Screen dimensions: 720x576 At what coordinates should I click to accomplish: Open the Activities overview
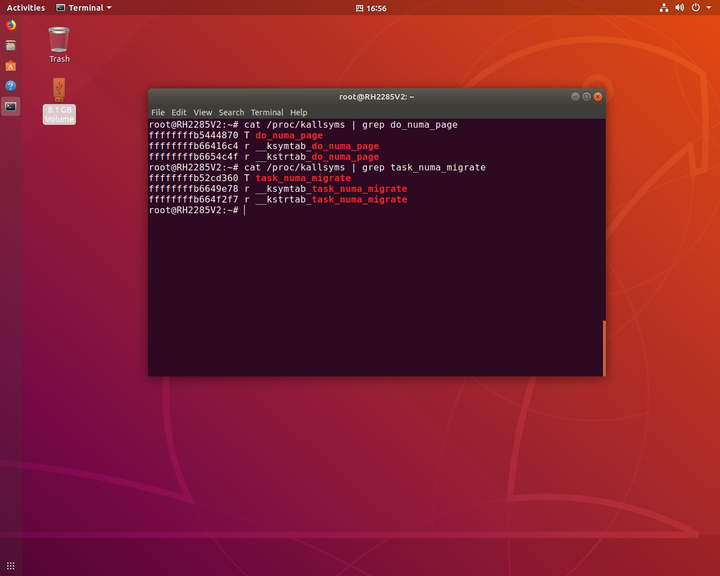pyautogui.click(x=26, y=8)
